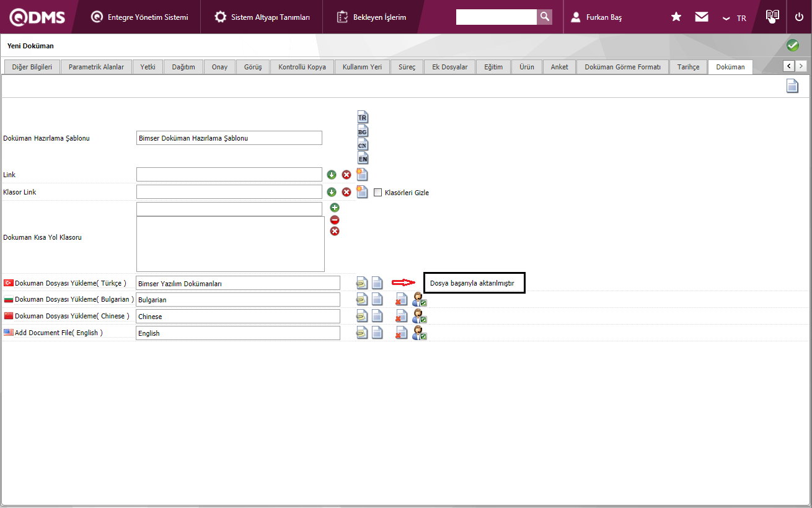Image resolution: width=812 pixels, height=508 pixels.
Task: Click the search magnifier button
Action: [x=544, y=17]
